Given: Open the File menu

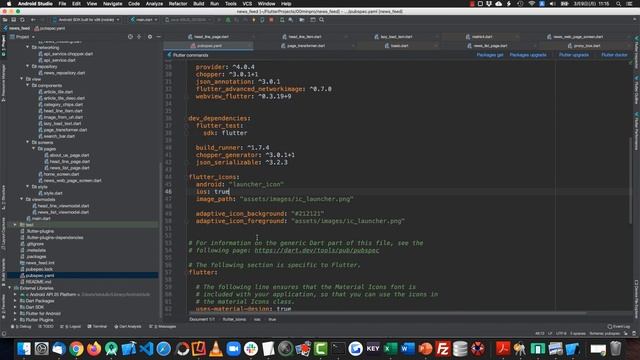Looking at the screenshot, I should pyautogui.click(x=62, y=4).
